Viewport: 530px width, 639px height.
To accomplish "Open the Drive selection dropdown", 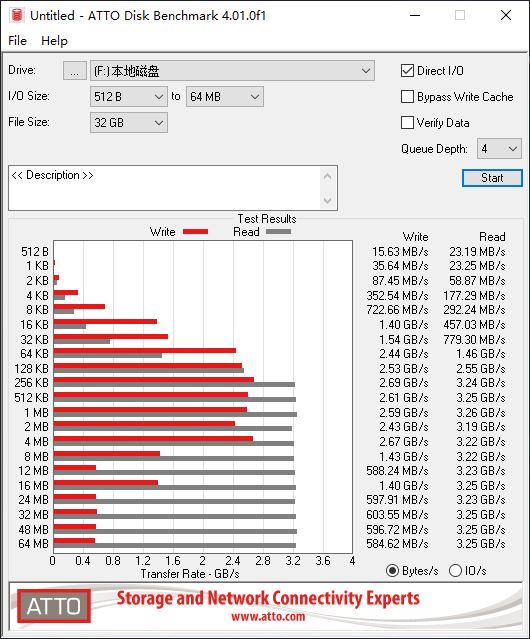I will click(232, 71).
